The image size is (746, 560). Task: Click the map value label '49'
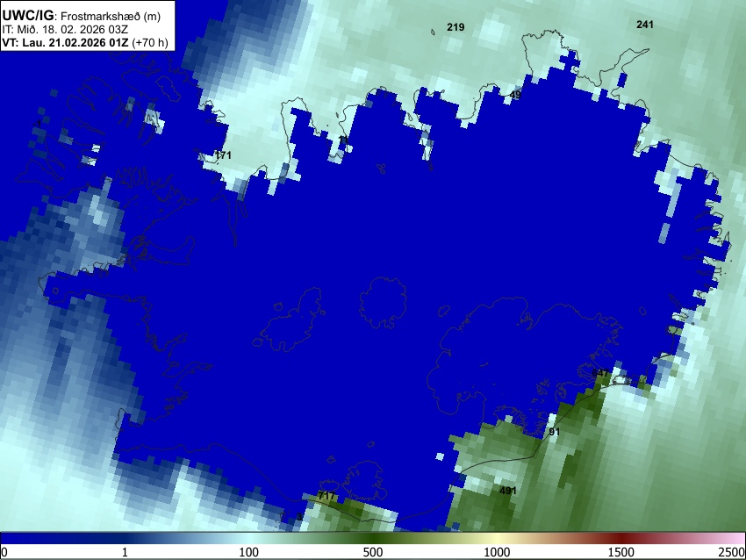515,95
